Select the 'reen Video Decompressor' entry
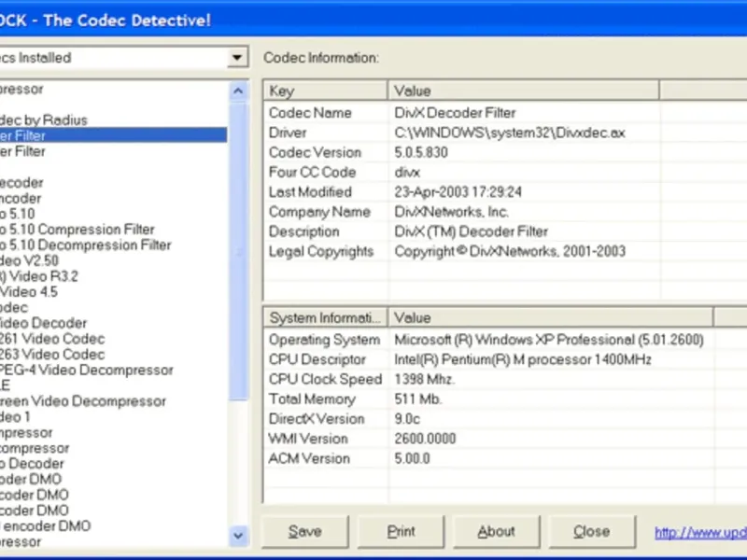Screen dimensions: 747x560 [83, 401]
